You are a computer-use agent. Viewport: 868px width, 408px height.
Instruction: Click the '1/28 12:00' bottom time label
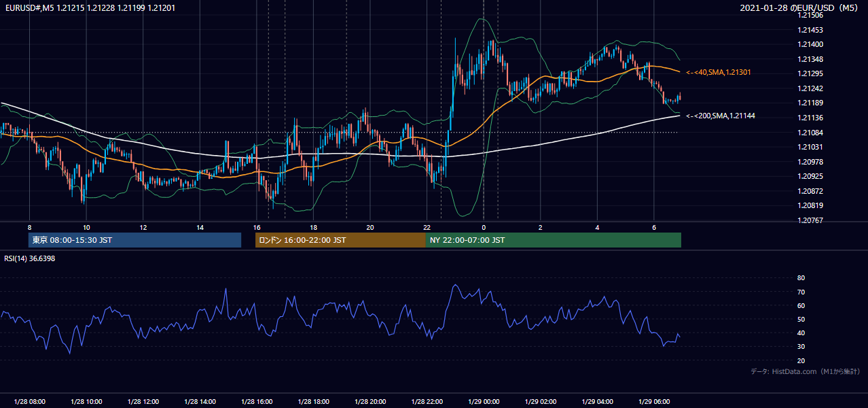[143, 402]
